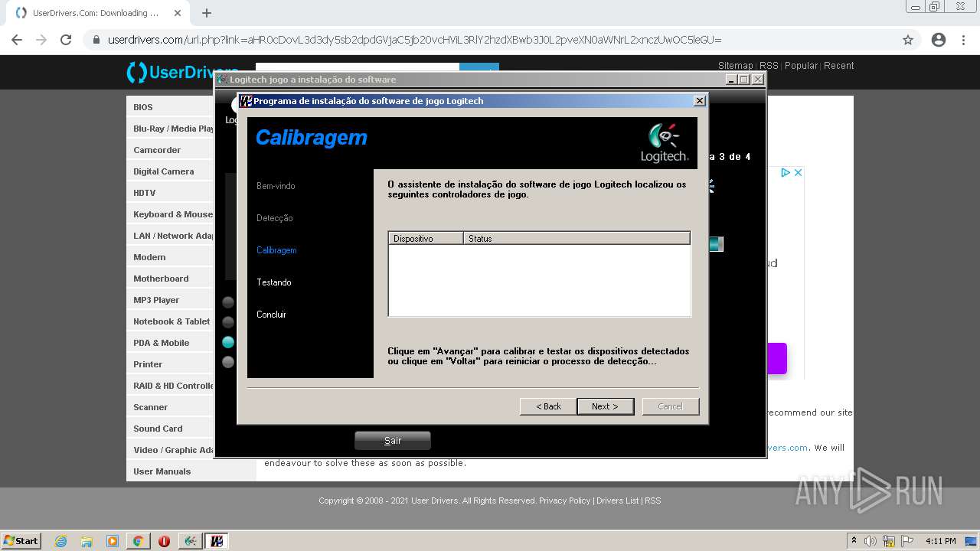
Task: Open the Printer driver category
Action: (x=148, y=364)
